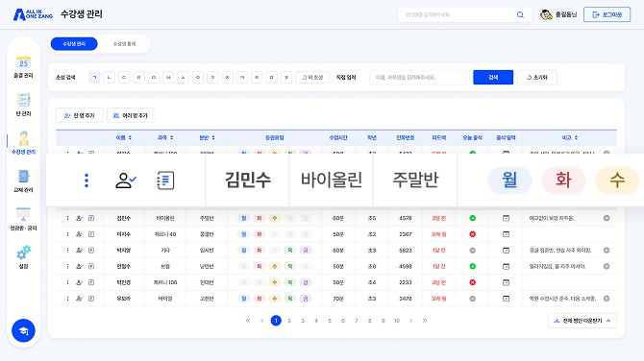Click the 직접 입력 name search field
The width and height of the screenshot is (644, 361).
420,77
